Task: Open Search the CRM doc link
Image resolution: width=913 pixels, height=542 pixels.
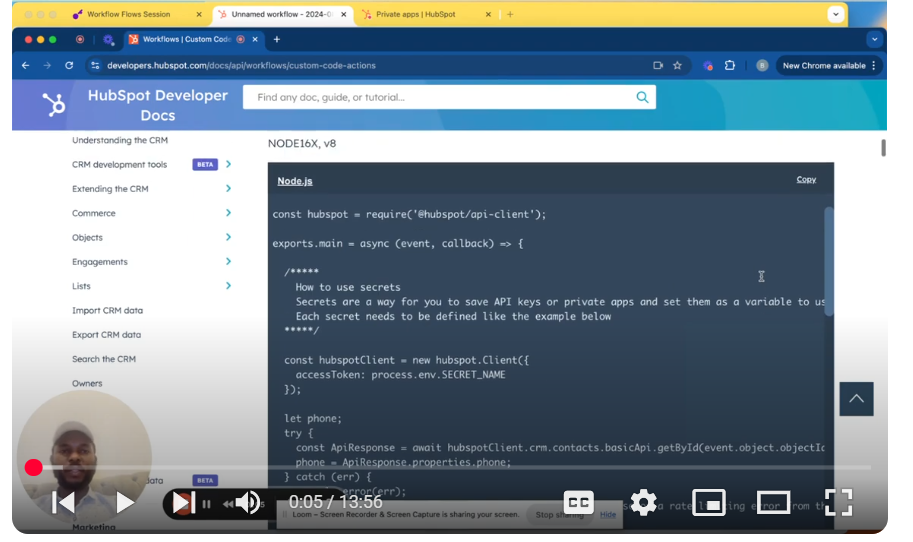Action: [x=104, y=359]
